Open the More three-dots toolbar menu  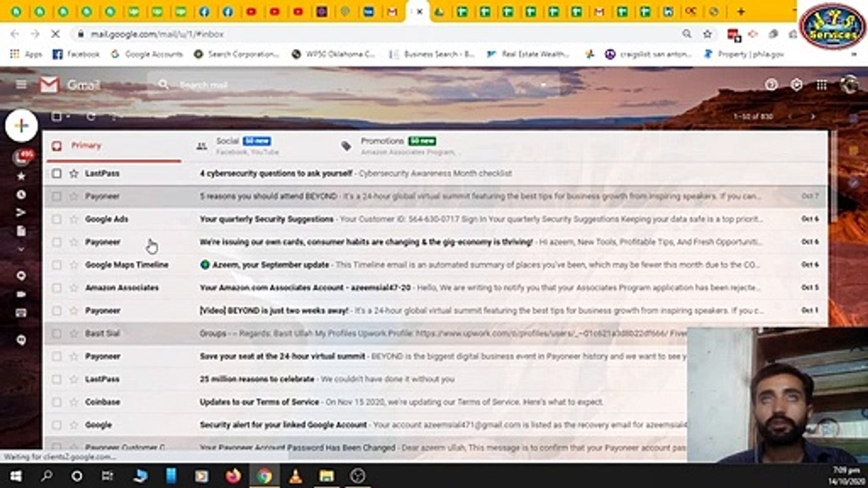tap(114, 117)
